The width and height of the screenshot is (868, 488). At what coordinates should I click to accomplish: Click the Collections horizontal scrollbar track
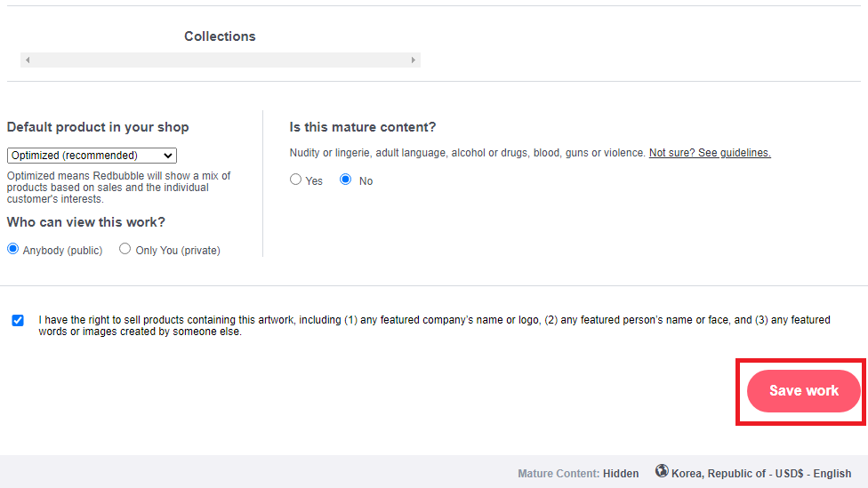tap(221, 60)
